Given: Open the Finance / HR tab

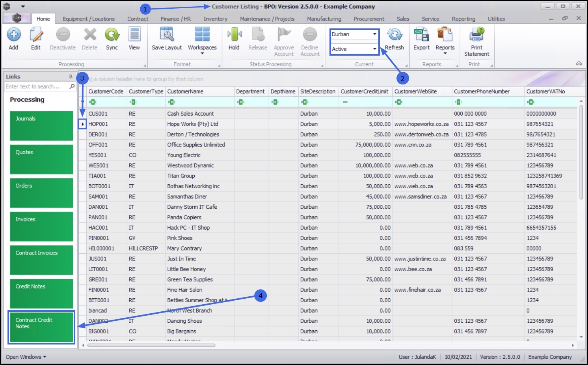Looking at the screenshot, I should [x=176, y=19].
